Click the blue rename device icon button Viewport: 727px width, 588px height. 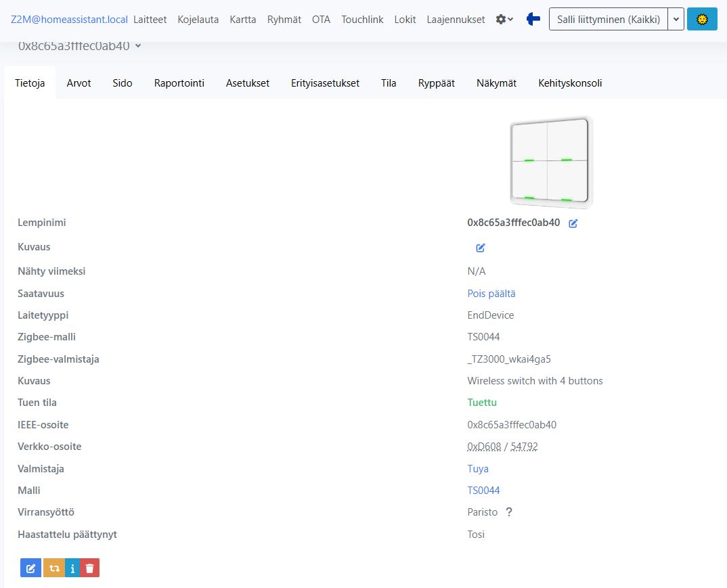[30, 568]
